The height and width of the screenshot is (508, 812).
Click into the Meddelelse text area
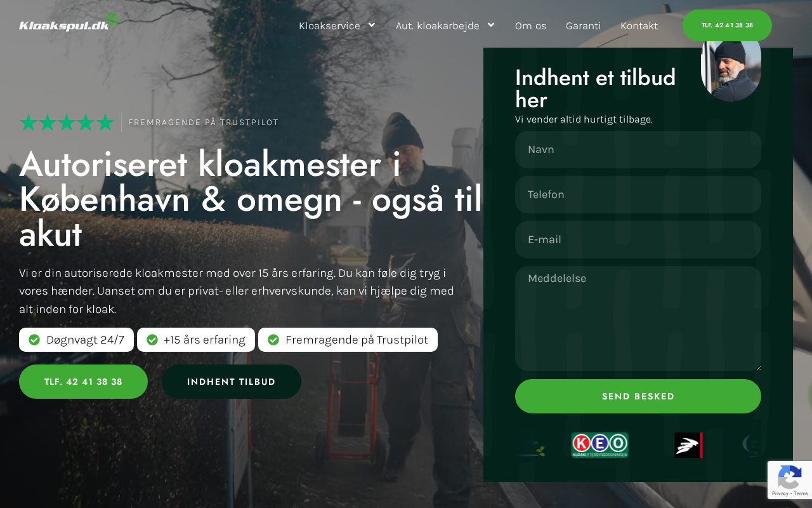click(x=638, y=318)
